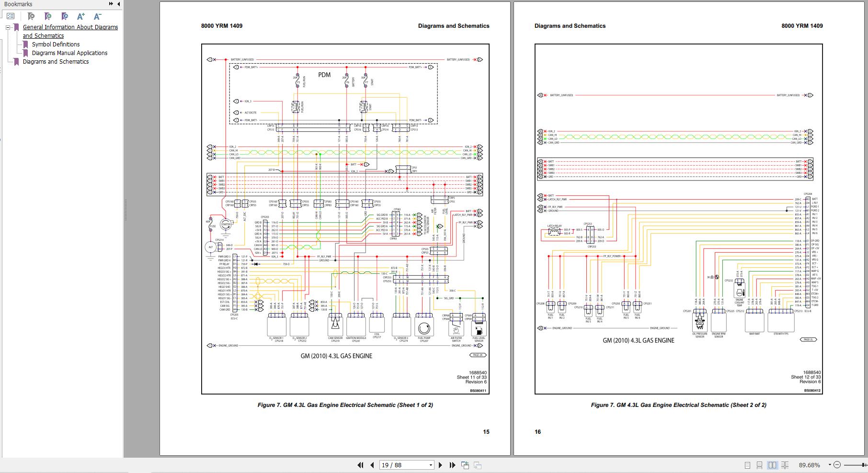
Task: Open the bookmark options checklist icon
Action: (11, 16)
